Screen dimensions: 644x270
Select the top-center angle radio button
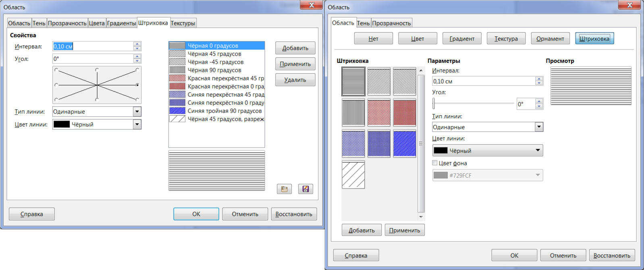97,70
